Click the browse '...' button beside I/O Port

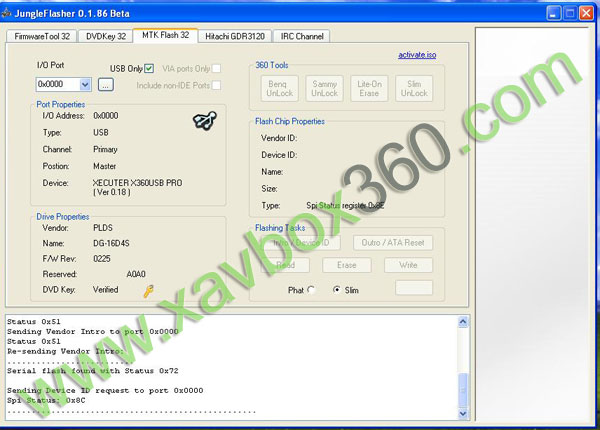tap(106, 85)
